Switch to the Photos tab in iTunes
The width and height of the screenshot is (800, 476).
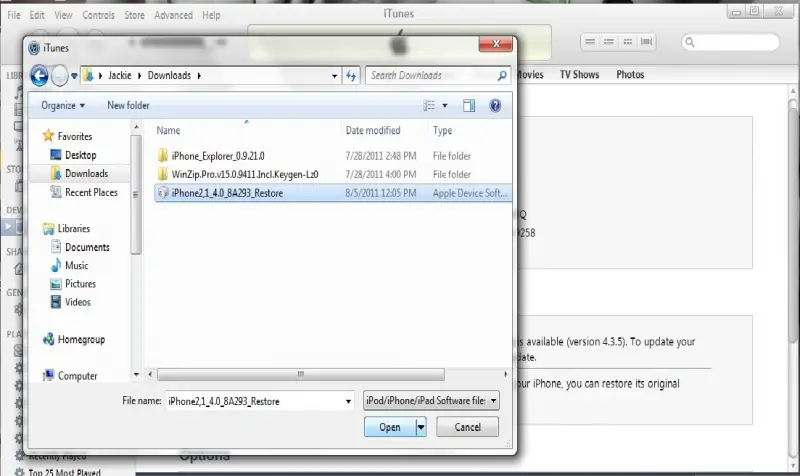point(630,74)
